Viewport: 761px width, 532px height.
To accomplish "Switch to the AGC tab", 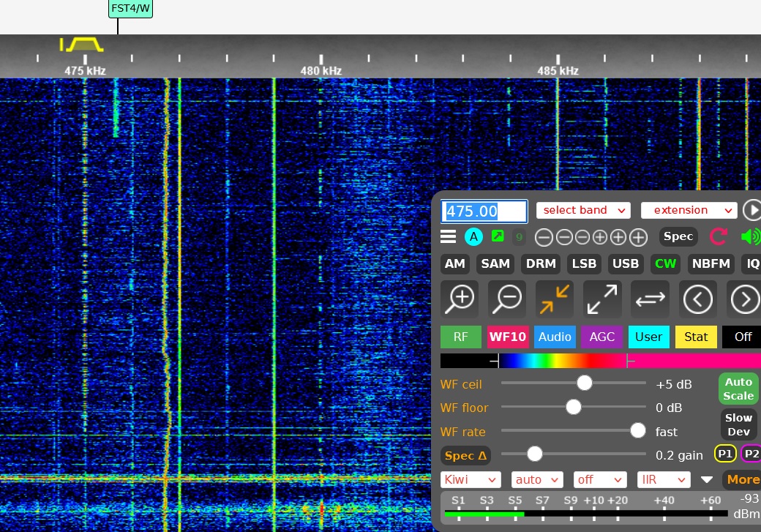I will click(602, 337).
